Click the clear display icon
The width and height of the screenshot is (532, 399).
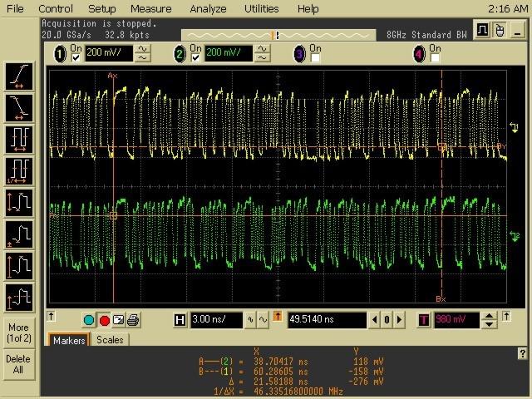coord(118,320)
